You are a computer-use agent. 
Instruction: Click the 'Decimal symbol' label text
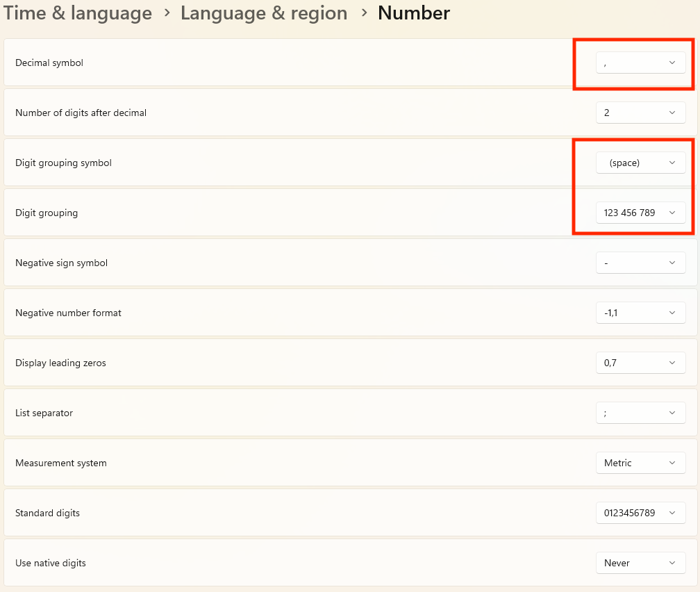(x=49, y=63)
